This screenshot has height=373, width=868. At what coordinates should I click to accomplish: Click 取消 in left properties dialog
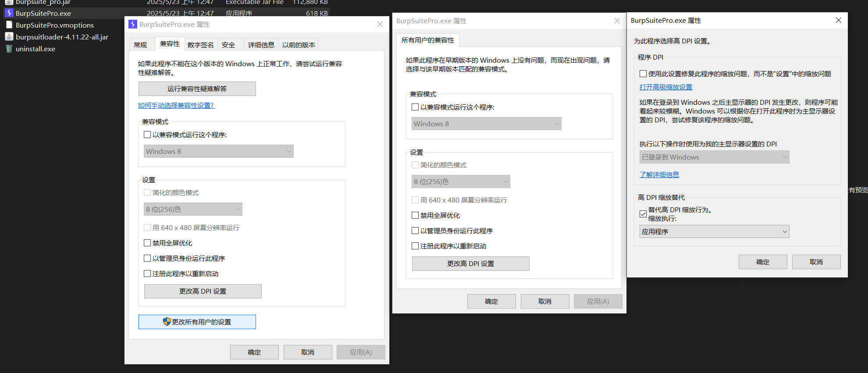(308, 352)
